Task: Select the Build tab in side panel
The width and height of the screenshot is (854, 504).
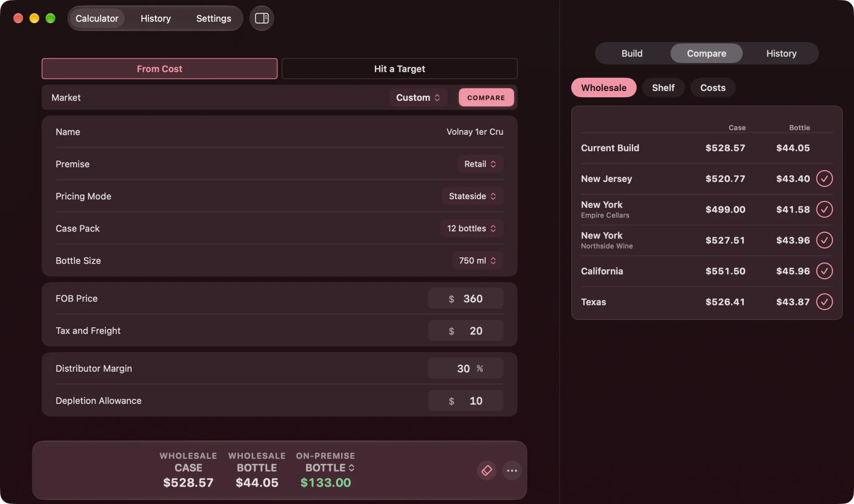Action: 632,53
